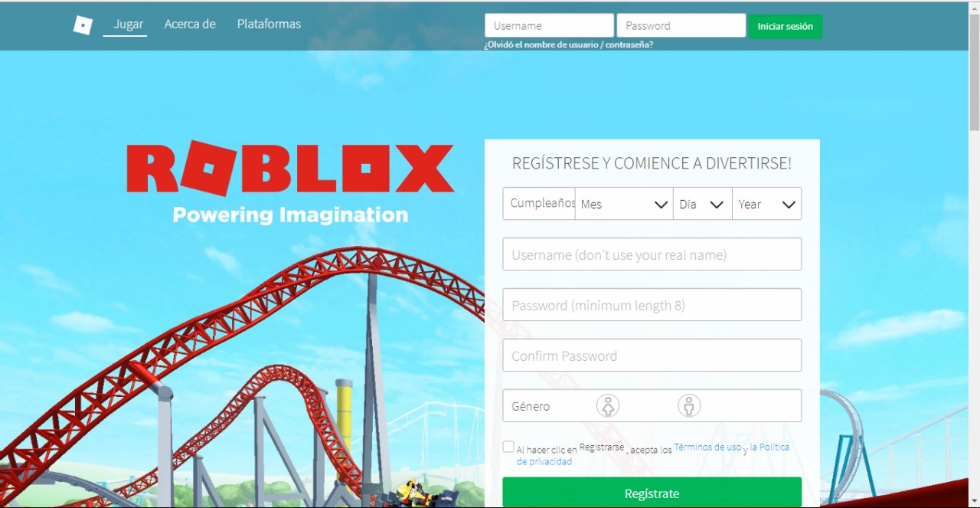Click the green Regístrate button
980x508 pixels.
652,493
